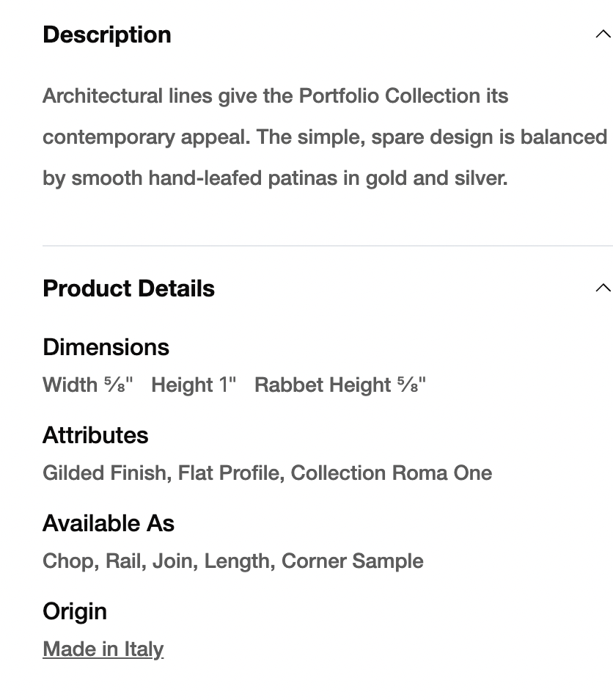Open the Made in Italy link

click(x=103, y=649)
